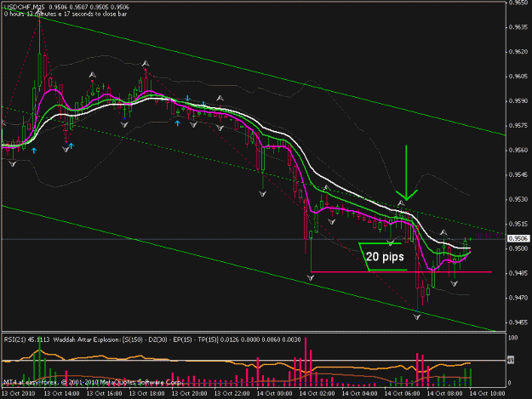Click the '14 Oct 08:00' time label
The image size is (532, 399).
(444, 394)
